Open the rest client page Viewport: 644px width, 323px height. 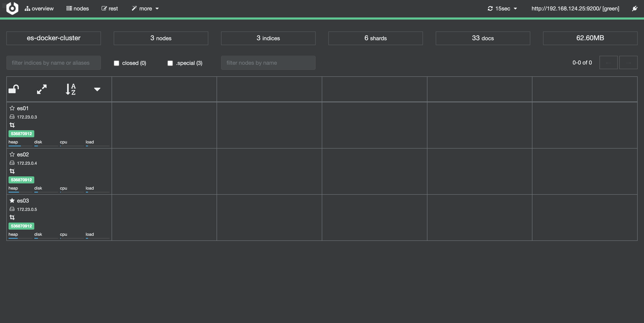(109, 9)
